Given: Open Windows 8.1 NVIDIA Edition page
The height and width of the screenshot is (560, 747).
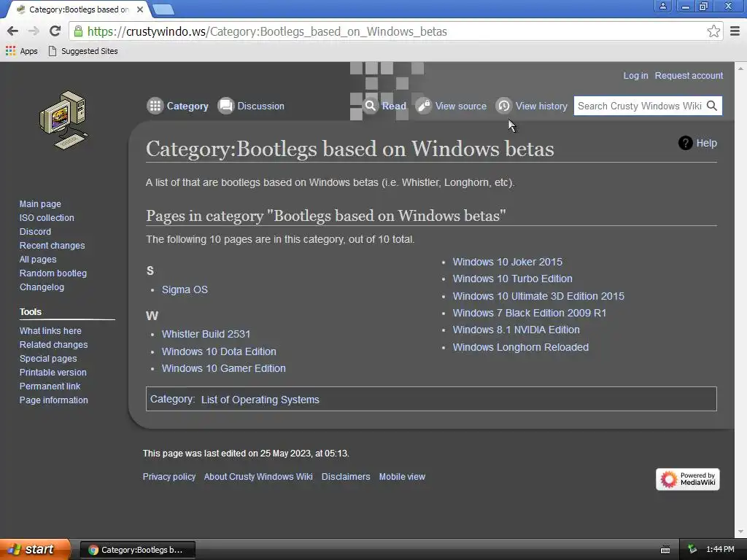Looking at the screenshot, I should pyautogui.click(x=516, y=330).
